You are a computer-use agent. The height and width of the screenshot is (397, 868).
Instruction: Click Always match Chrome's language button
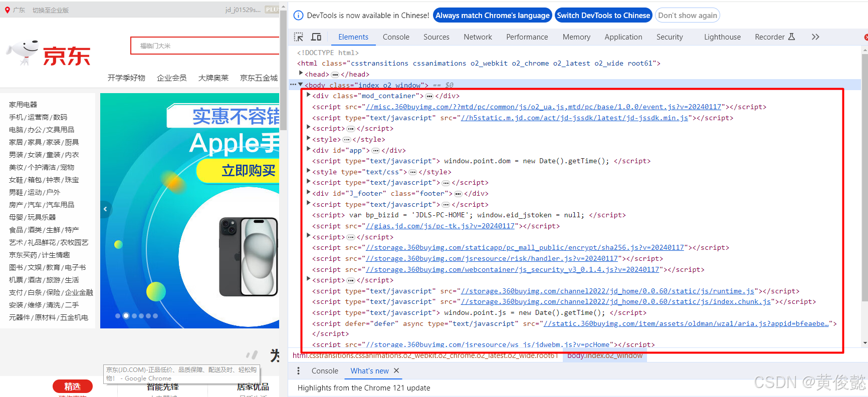[493, 16]
